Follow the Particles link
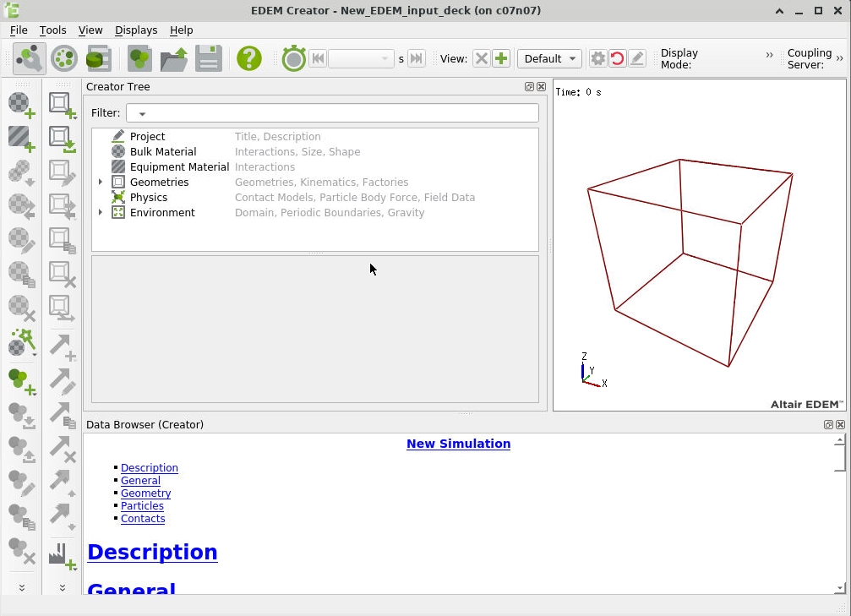The width and height of the screenshot is (851, 616). pyautogui.click(x=142, y=505)
